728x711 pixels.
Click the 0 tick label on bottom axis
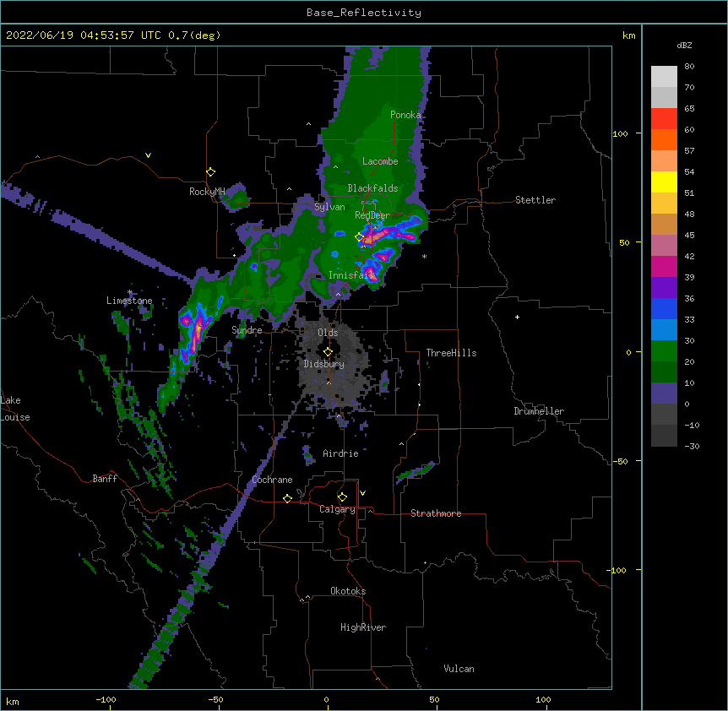coord(326,699)
